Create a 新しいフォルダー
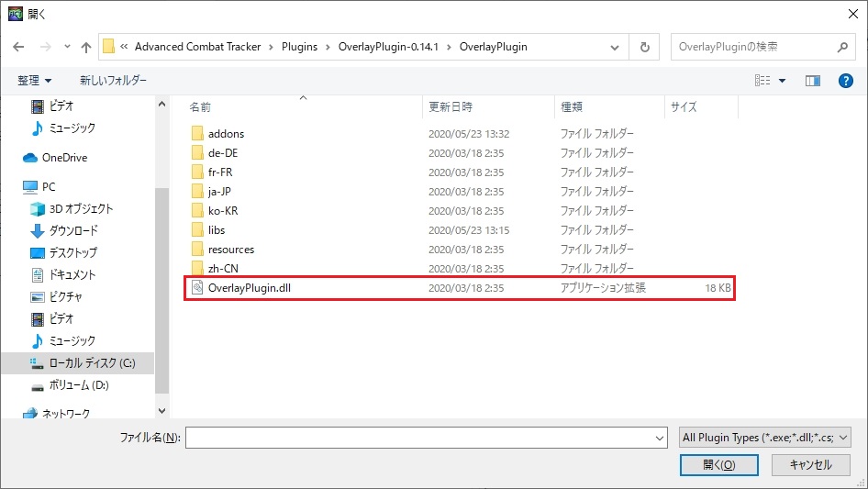This screenshot has width=868, height=489. 113,81
